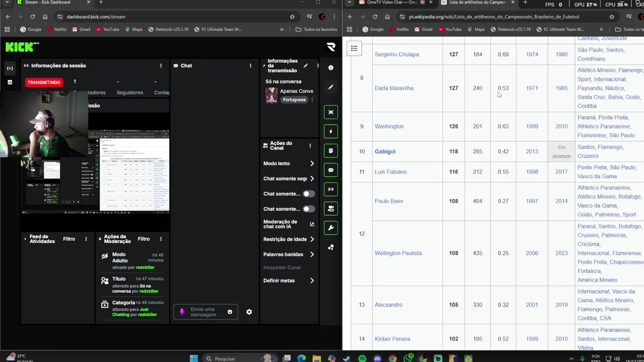
Task: Open Netflix bookmark in Kick browser window
Action: 56,29
